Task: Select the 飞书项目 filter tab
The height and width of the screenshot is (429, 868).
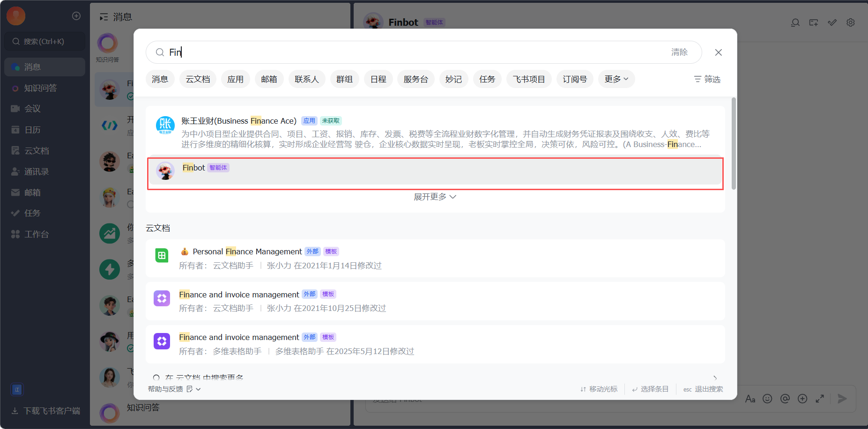Action: (529, 79)
